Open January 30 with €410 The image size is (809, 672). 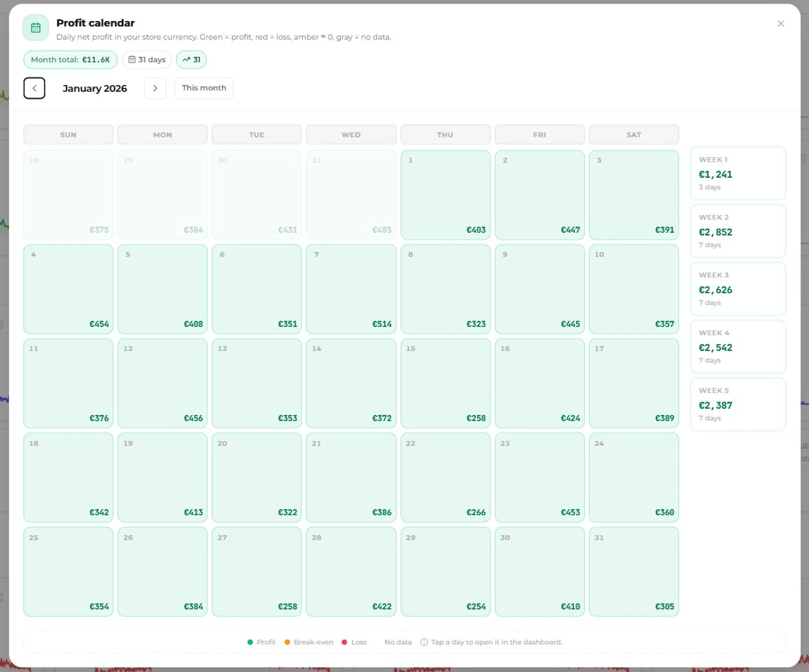(x=540, y=572)
